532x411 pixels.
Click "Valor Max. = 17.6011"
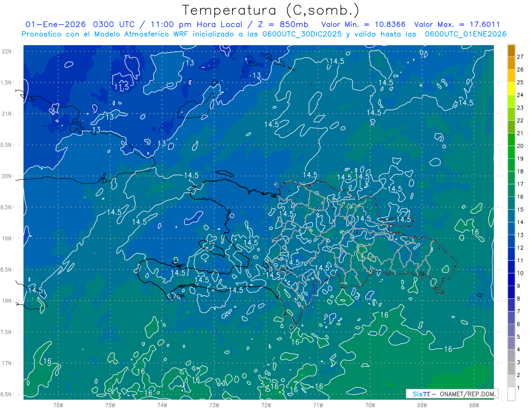tap(457, 25)
